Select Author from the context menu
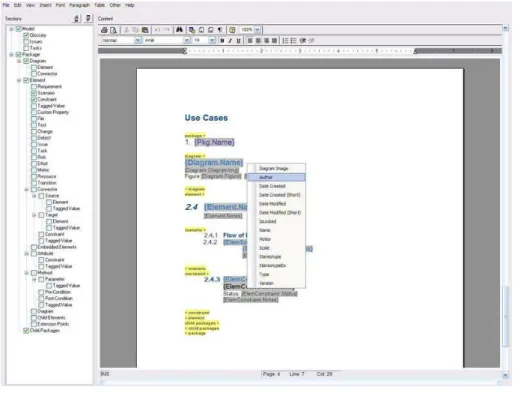This screenshot has width=515, height=393. tap(276, 177)
